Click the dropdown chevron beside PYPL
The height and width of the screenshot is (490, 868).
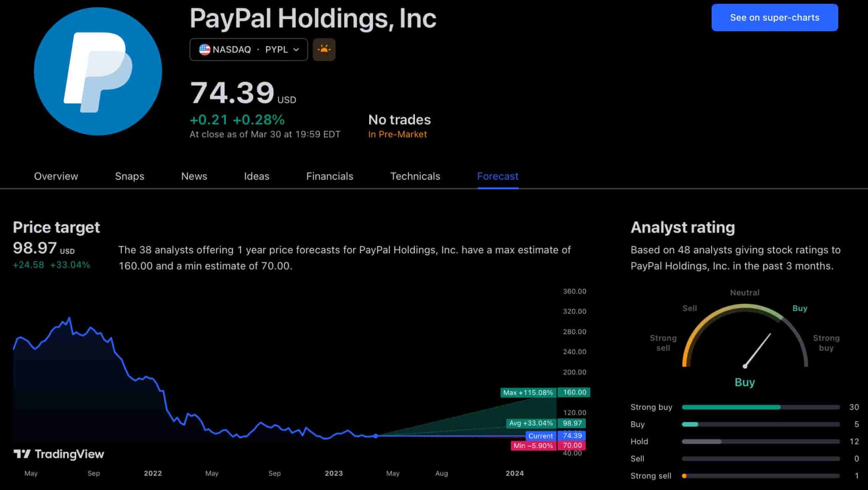coord(296,50)
